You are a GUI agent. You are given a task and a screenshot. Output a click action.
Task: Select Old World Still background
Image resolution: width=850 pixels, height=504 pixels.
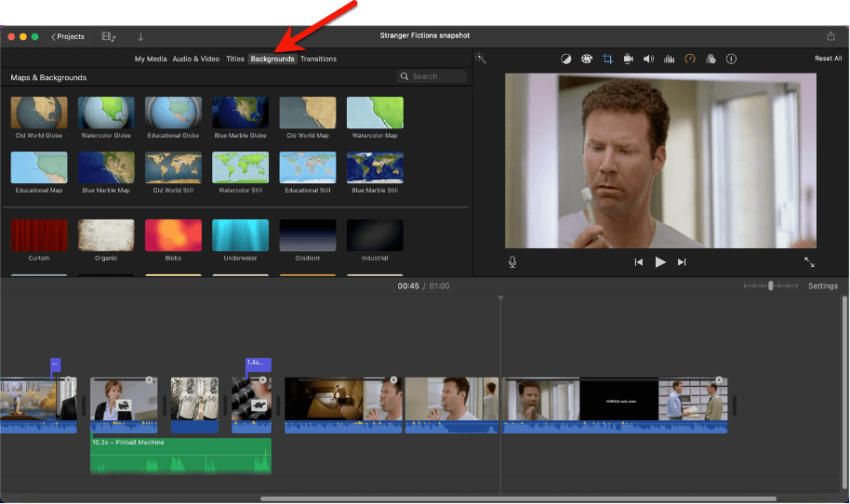point(174,167)
